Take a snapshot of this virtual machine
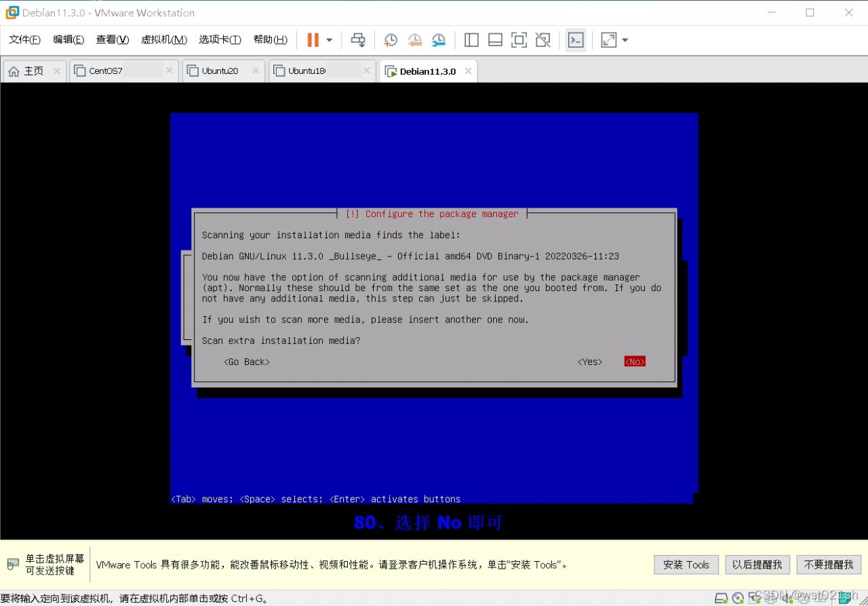This screenshot has width=868, height=606. [391, 40]
